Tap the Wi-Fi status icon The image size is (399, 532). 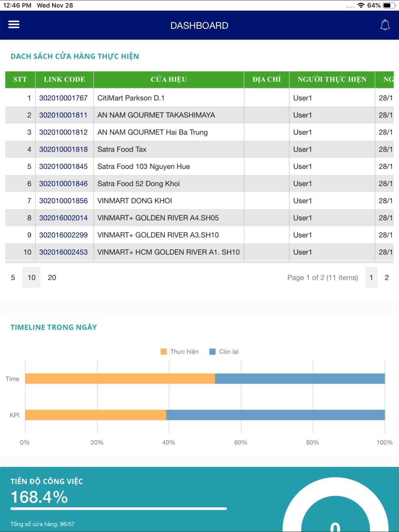pyautogui.click(x=361, y=6)
